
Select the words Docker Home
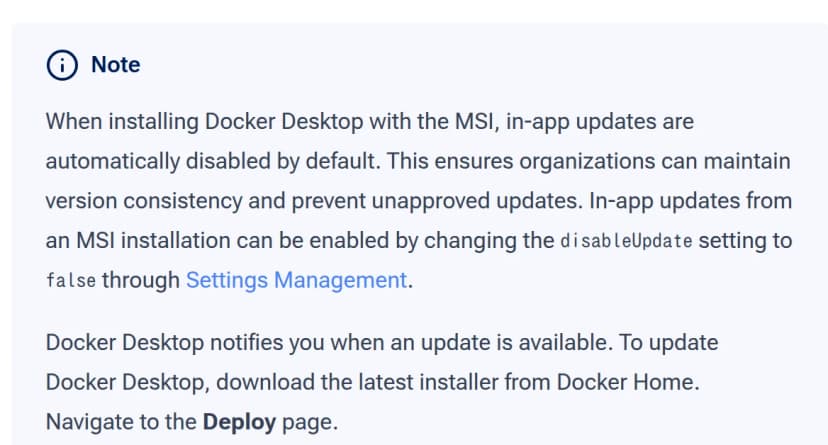[x=625, y=382]
